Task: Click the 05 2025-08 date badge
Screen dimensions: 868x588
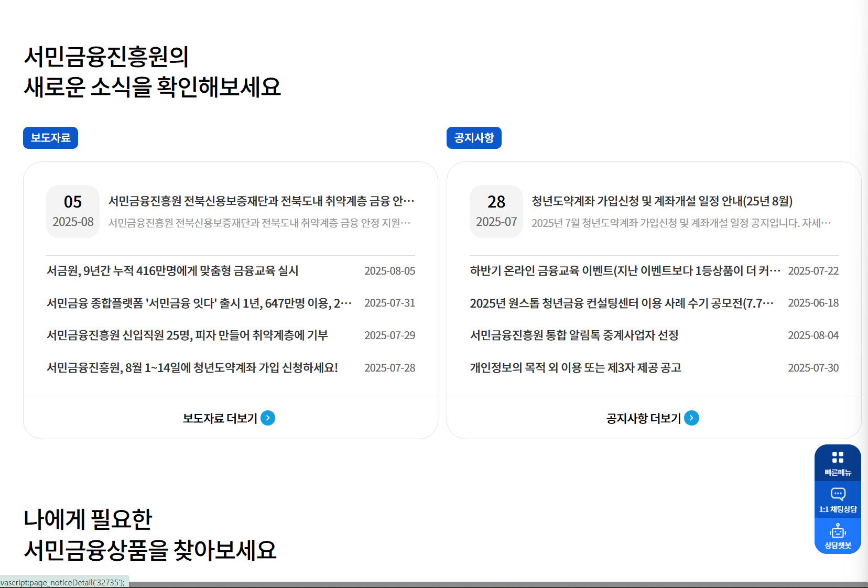Action: (73, 211)
